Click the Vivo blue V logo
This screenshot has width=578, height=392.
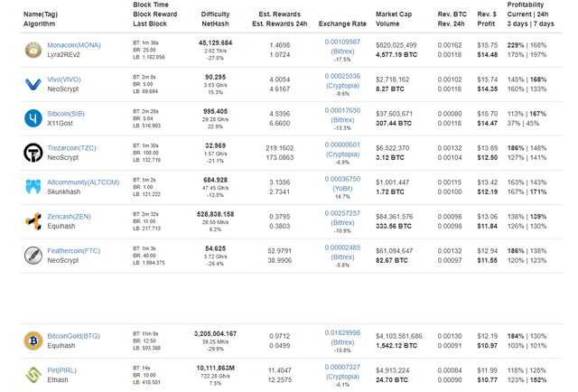pos(33,84)
